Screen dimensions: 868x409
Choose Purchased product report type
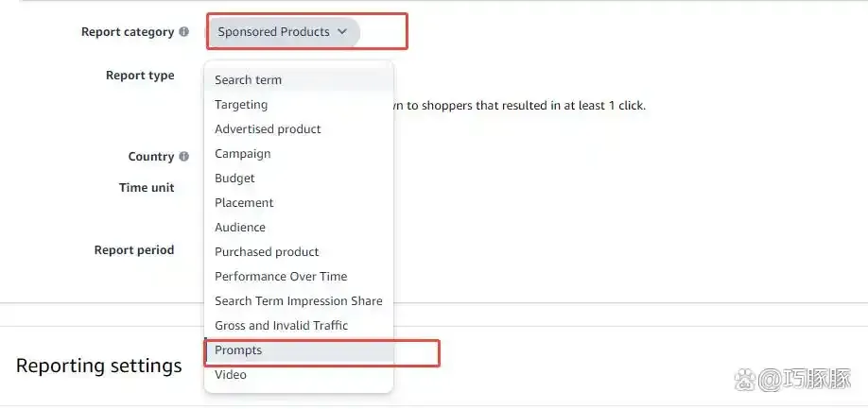267,252
